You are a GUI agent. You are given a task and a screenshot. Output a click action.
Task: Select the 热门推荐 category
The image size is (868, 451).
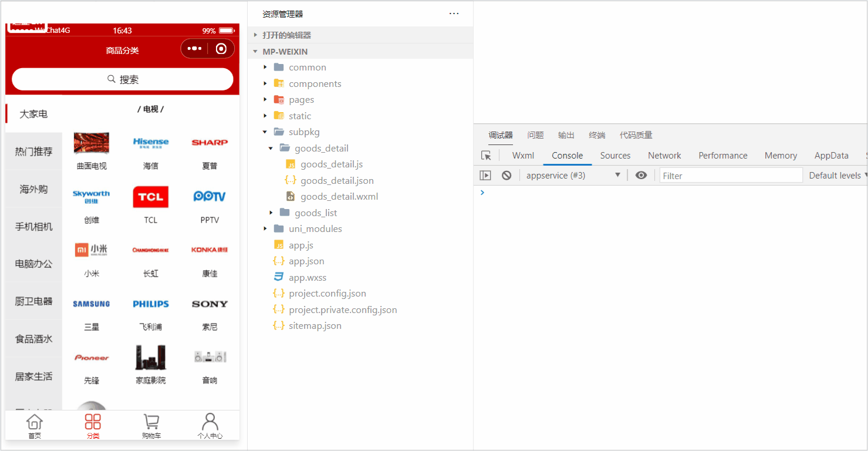click(x=33, y=152)
